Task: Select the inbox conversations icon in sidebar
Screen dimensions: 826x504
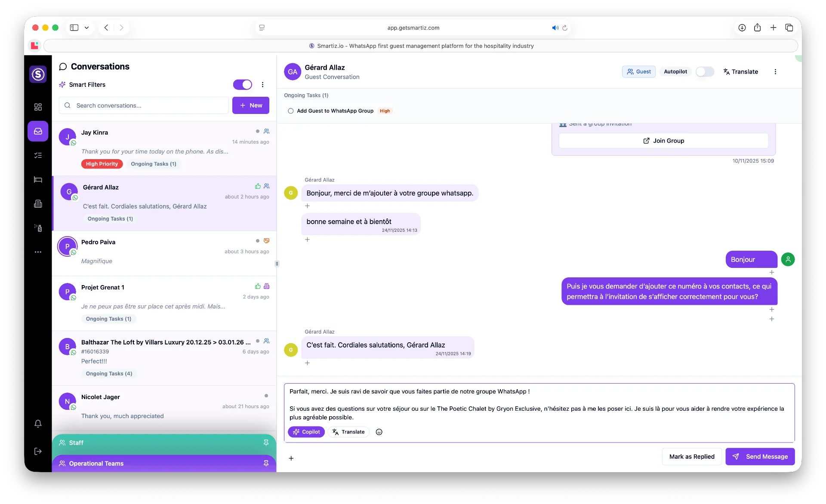Action: point(38,131)
